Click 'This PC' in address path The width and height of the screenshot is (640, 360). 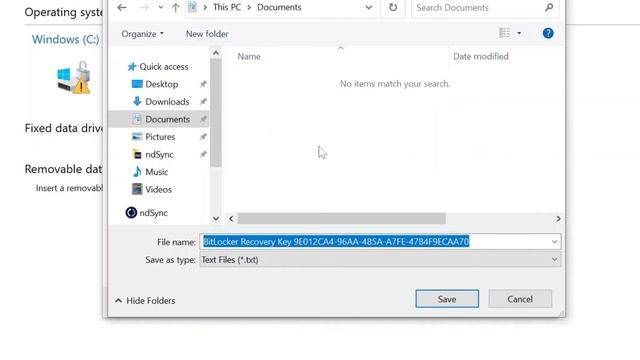[227, 7]
